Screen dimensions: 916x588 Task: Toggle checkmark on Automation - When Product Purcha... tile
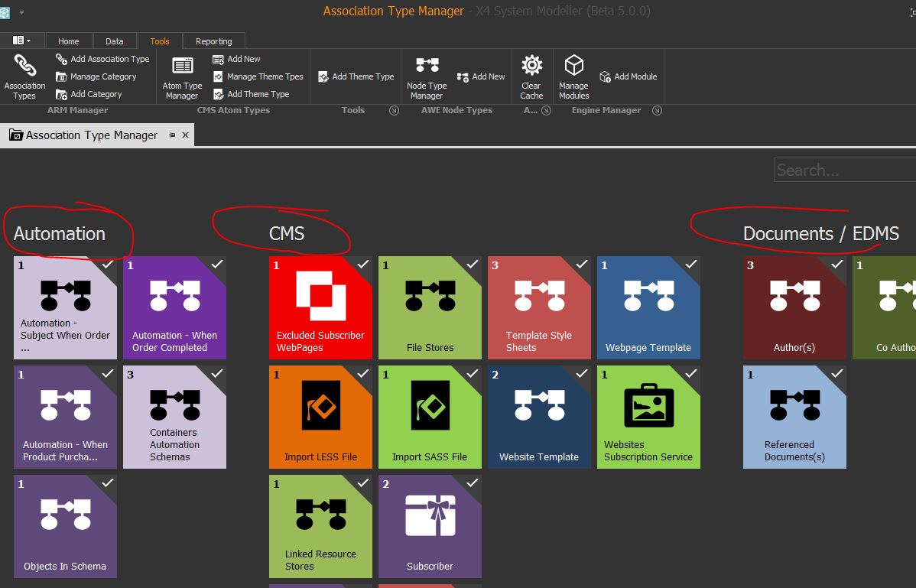(x=108, y=374)
